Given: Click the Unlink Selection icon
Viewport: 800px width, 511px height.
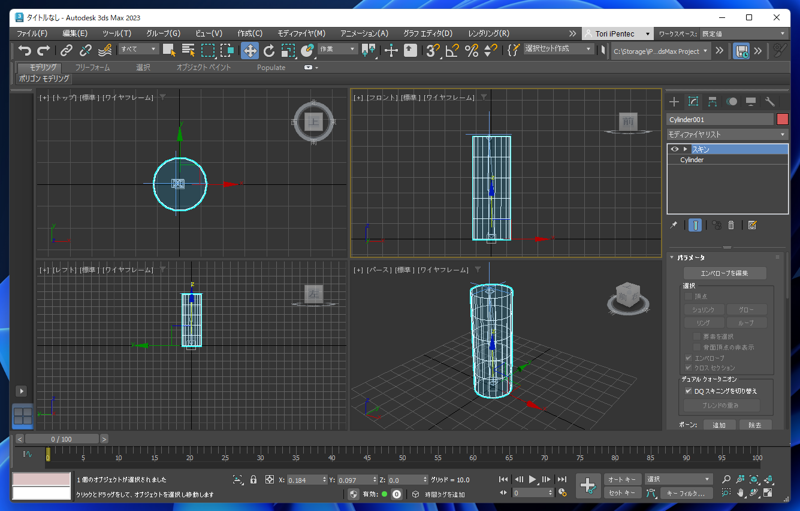Looking at the screenshot, I should [85, 50].
